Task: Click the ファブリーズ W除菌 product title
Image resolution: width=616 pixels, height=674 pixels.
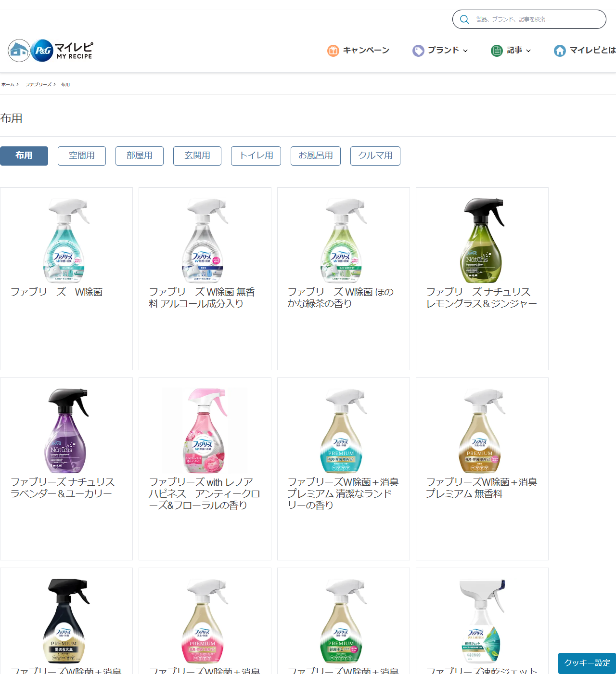Action: coord(56,292)
